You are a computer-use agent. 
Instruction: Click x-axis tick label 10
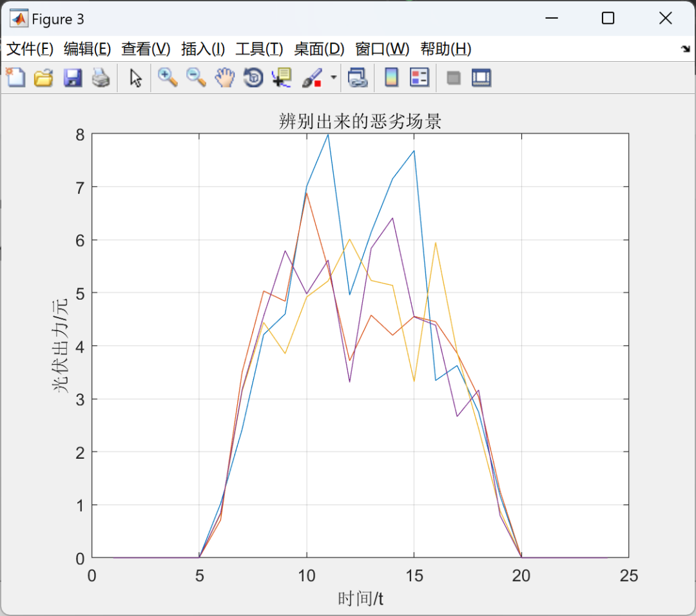coord(307,575)
